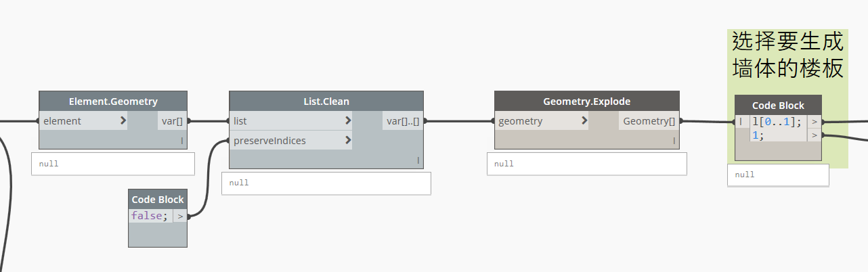The image size is (868, 272).
Task: Click the lacing indicator on List.Clean node
Action: (x=418, y=160)
